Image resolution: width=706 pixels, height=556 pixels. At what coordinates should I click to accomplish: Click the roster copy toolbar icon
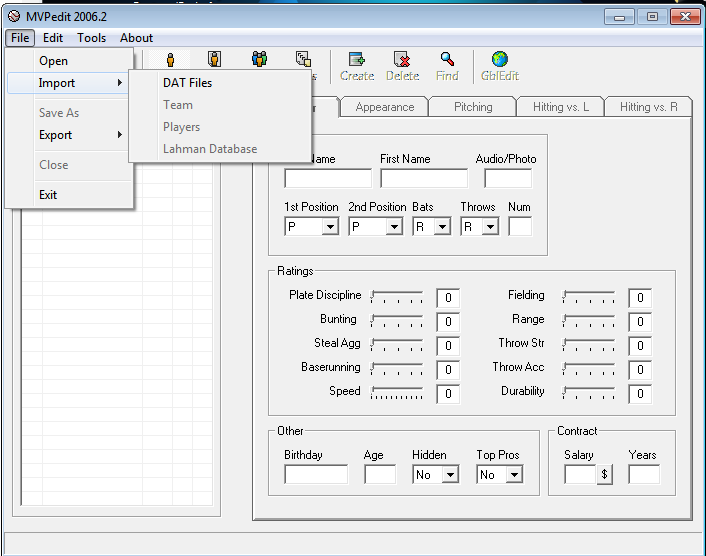coord(303,59)
